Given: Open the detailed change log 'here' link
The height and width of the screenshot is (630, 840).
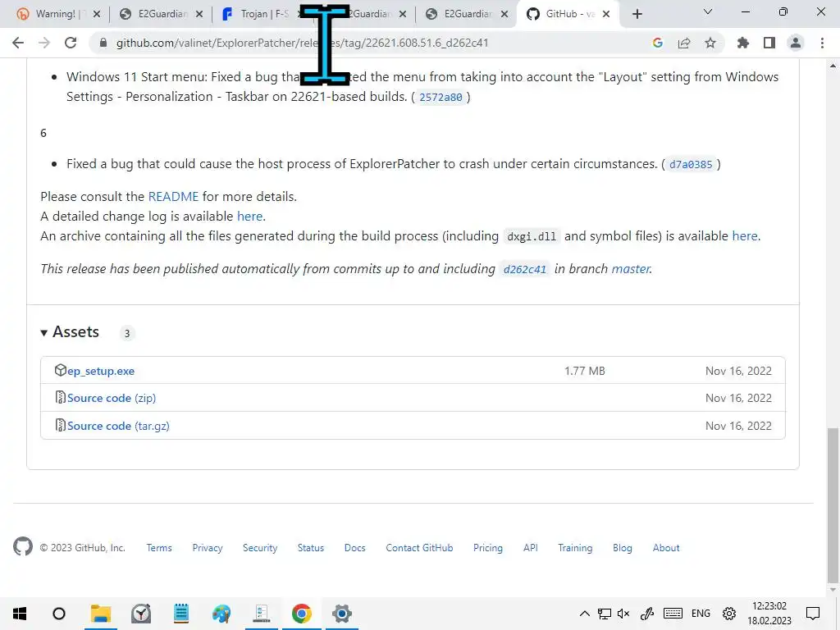Looking at the screenshot, I should pos(249,217).
